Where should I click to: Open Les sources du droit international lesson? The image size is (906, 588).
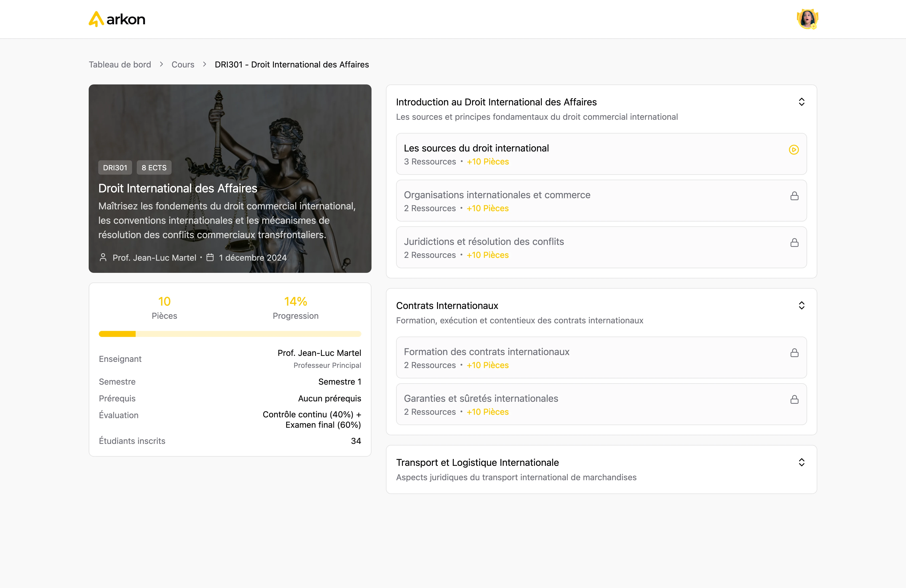point(601,154)
